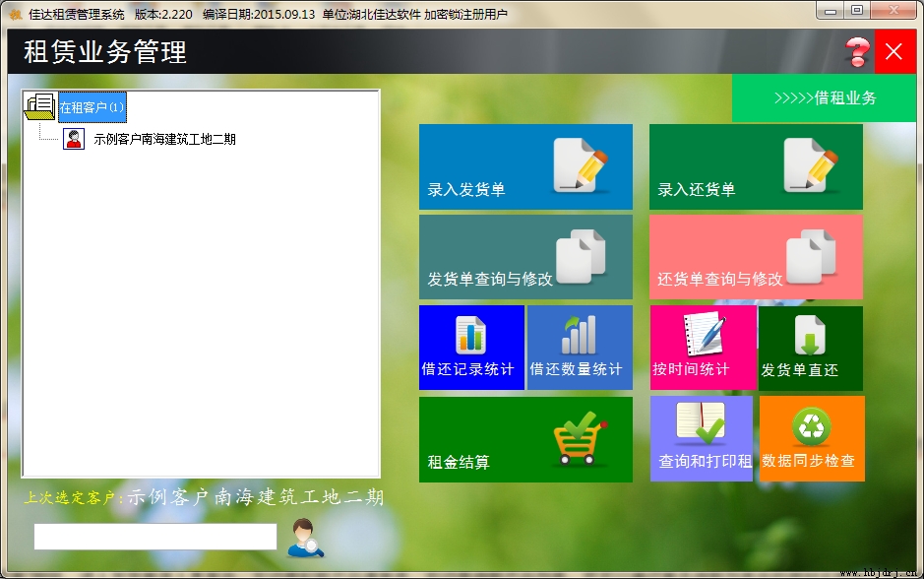Switch to >>>>>借租业务 tab
Image resolution: width=924 pixels, height=579 pixels.
(825, 97)
